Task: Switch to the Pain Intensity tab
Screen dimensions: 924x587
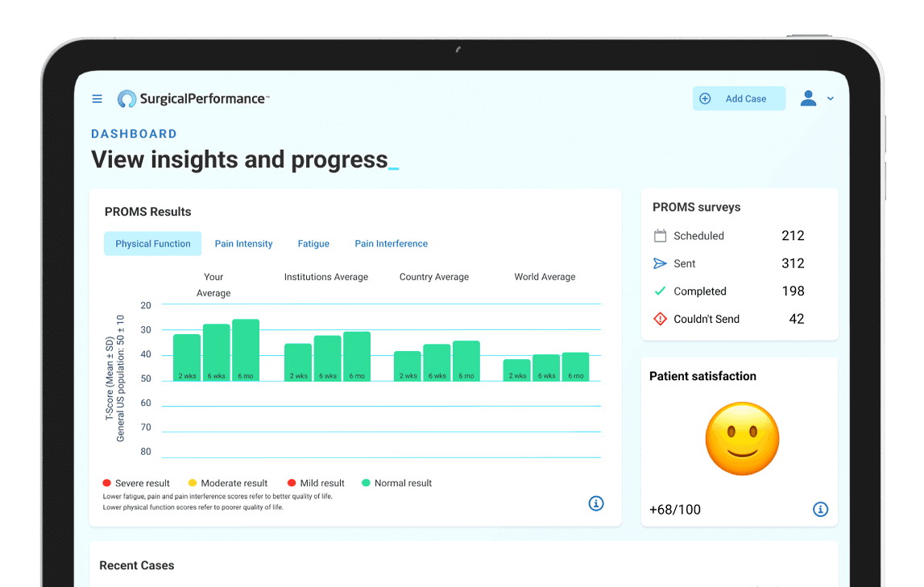Action: pos(243,244)
